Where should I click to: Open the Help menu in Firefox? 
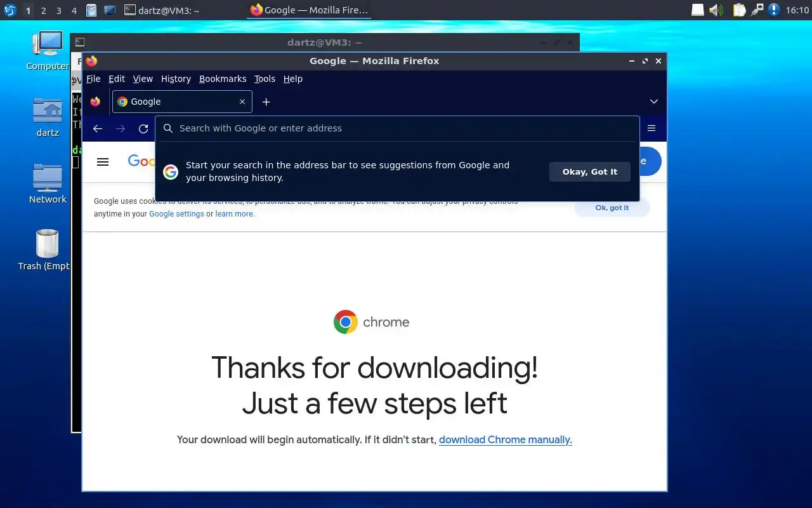click(x=293, y=79)
